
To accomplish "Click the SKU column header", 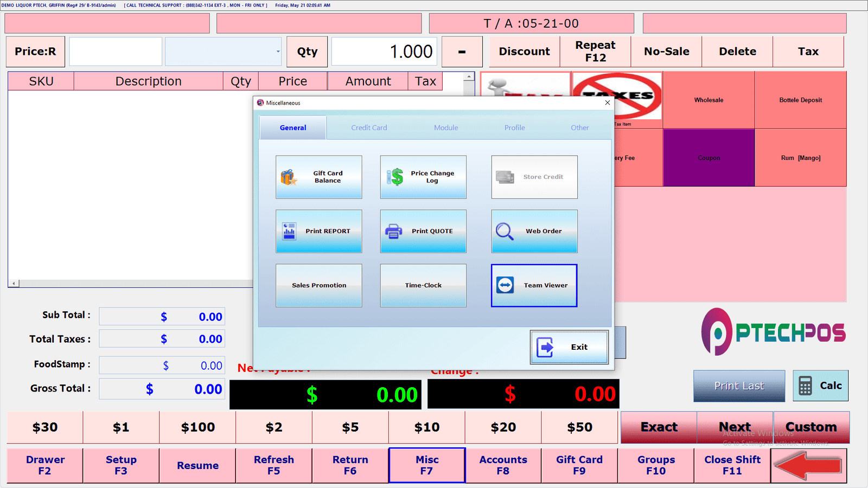I will (x=41, y=81).
